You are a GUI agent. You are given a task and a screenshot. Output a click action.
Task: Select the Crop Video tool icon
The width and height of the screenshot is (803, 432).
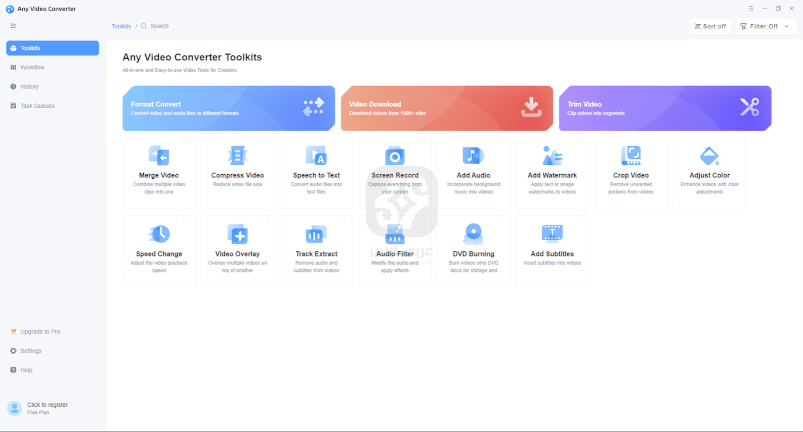(x=631, y=156)
